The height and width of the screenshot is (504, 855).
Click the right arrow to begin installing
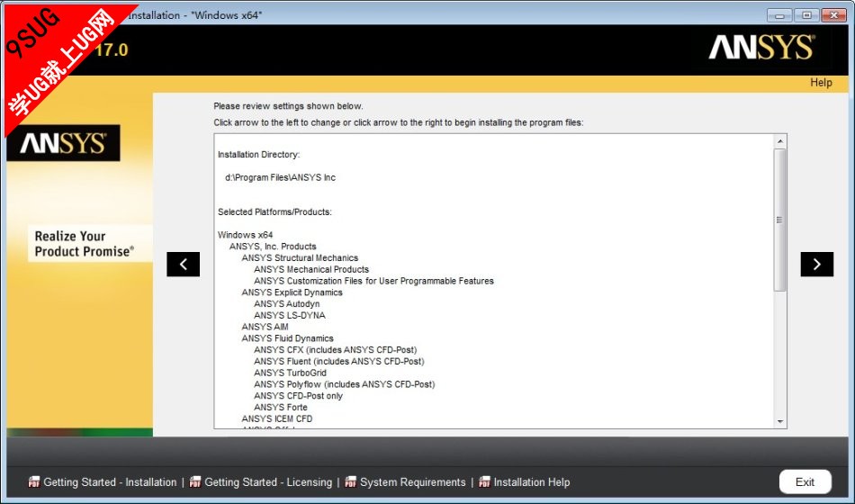coord(817,264)
